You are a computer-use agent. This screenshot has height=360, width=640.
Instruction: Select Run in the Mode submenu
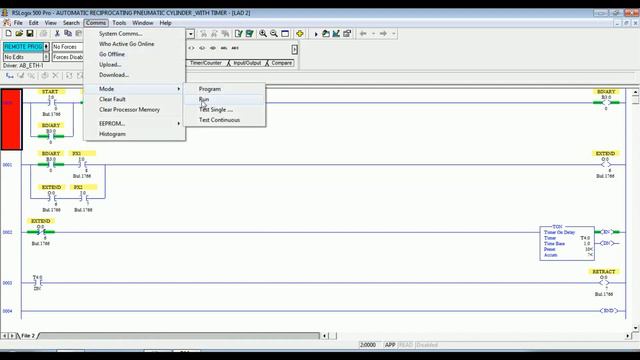pyautogui.click(x=224, y=99)
